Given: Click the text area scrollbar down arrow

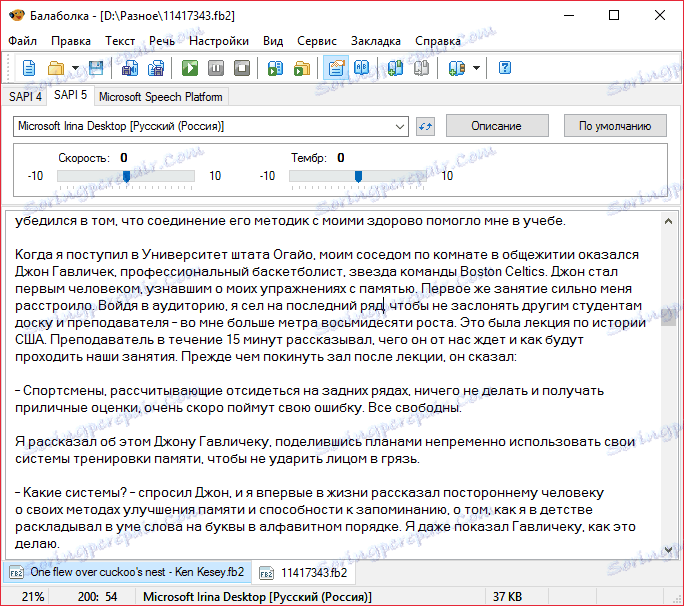Looking at the screenshot, I should [668, 550].
